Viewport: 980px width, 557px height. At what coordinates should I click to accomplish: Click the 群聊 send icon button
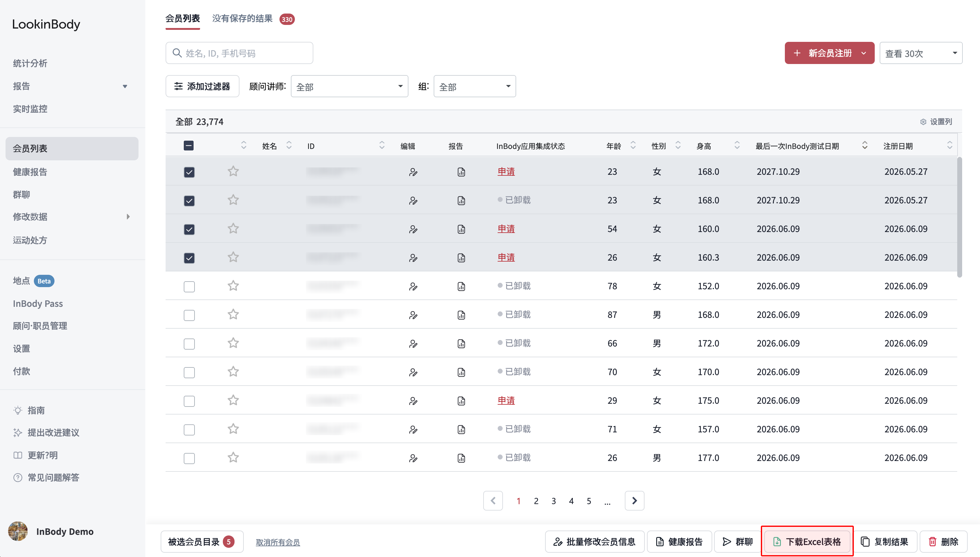(737, 542)
